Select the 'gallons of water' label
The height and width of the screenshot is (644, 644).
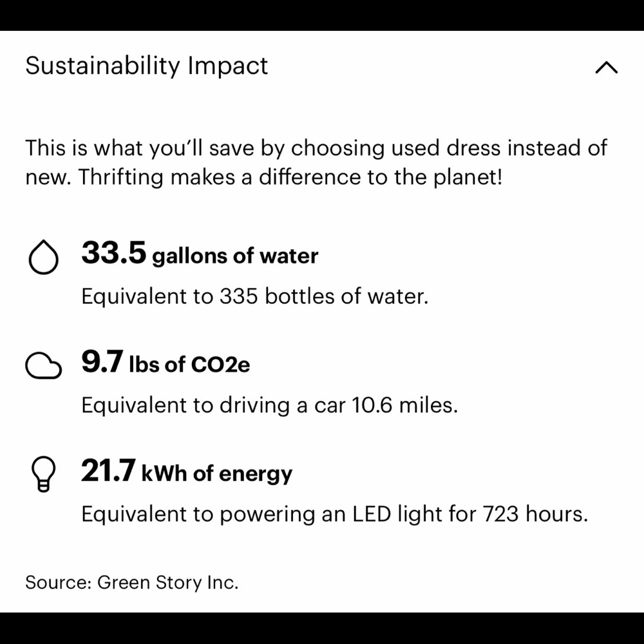(235, 256)
